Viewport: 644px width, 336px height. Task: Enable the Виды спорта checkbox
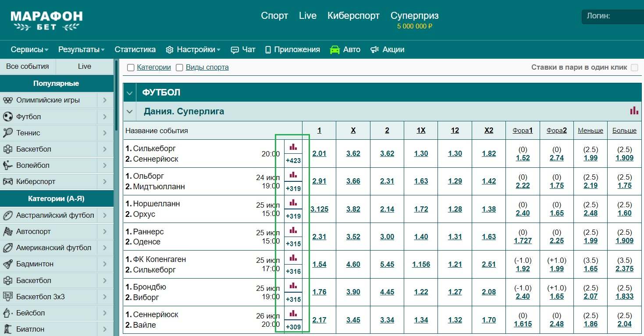(179, 67)
